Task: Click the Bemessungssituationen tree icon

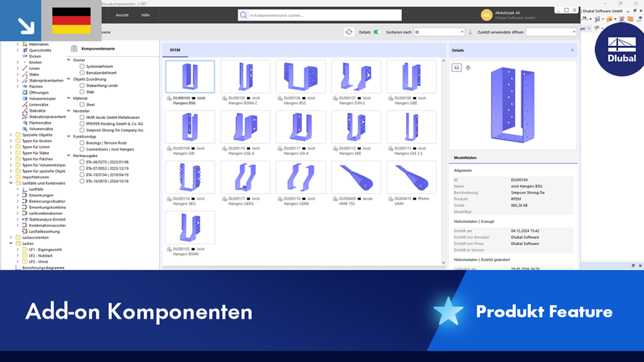Action: (25, 202)
